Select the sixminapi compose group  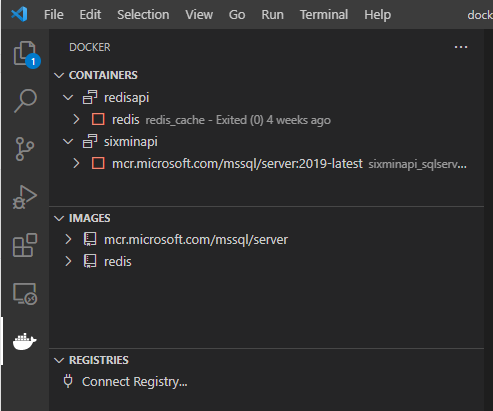(x=131, y=142)
